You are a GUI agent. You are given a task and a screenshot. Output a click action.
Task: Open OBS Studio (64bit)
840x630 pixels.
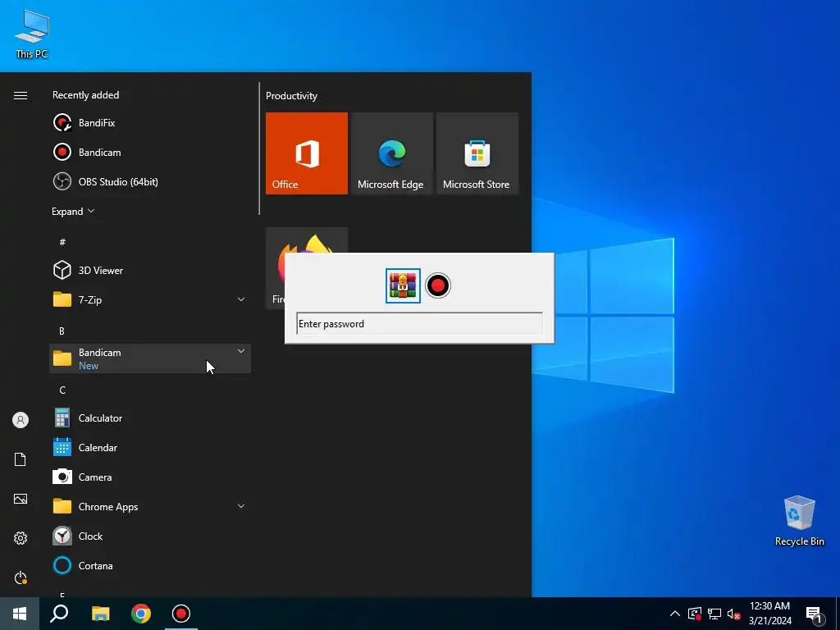(149, 181)
